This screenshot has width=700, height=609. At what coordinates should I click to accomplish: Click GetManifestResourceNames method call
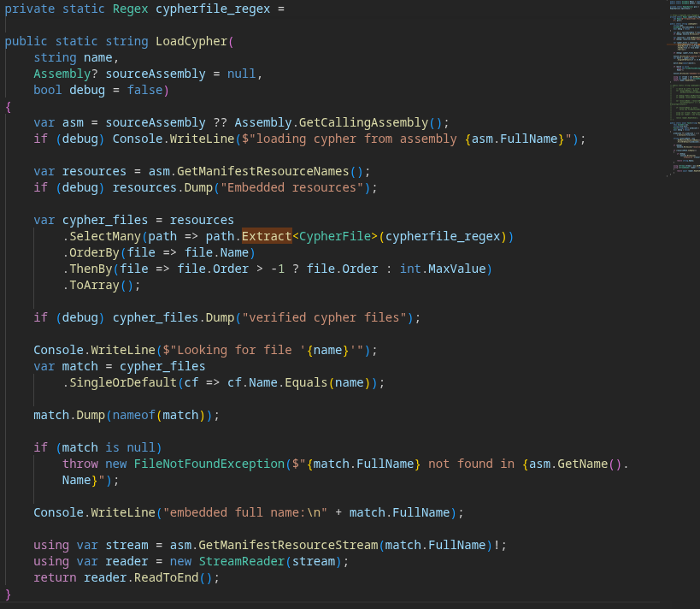(263, 171)
